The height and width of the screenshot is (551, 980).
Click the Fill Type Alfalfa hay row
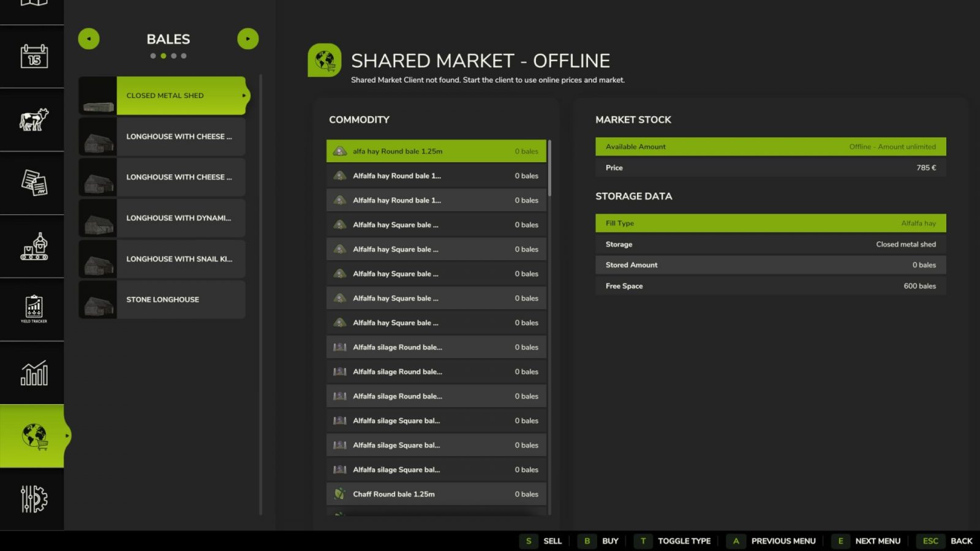[x=771, y=223]
